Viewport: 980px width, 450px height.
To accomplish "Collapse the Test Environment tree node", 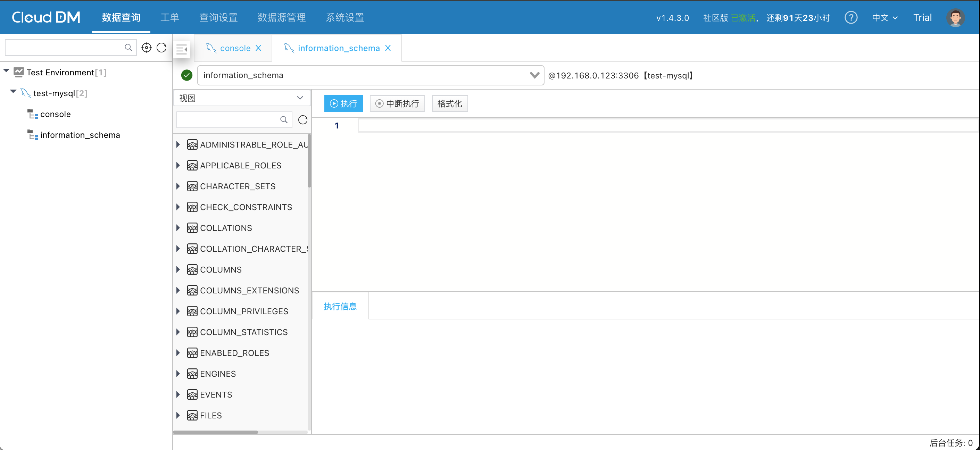I will 7,71.
